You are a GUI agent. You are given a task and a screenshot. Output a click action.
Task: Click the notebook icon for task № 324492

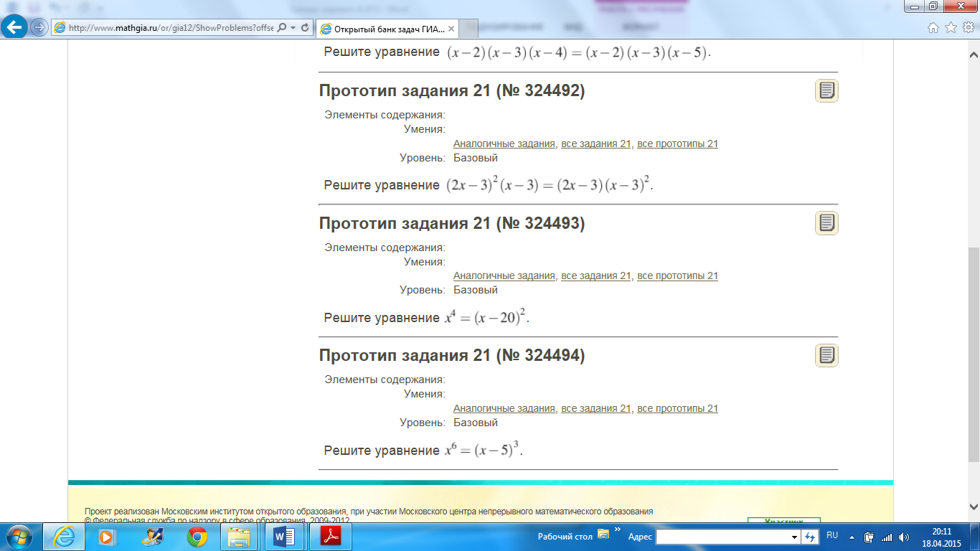click(826, 91)
